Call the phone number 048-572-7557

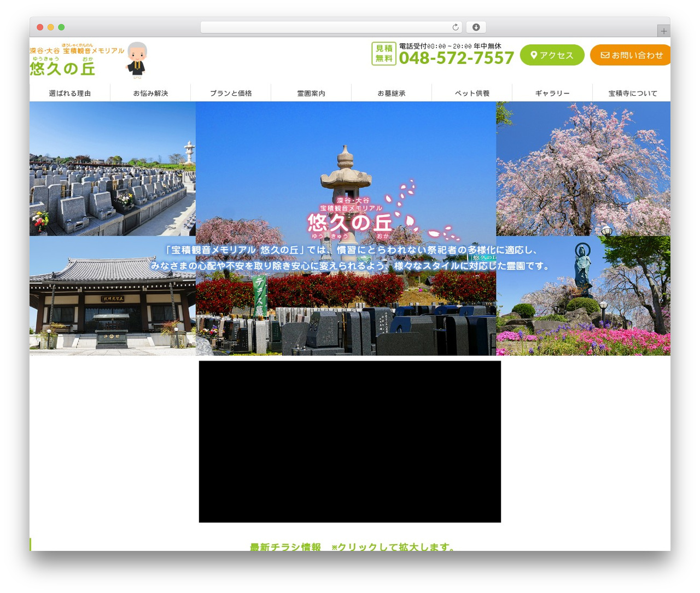point(457,58)
